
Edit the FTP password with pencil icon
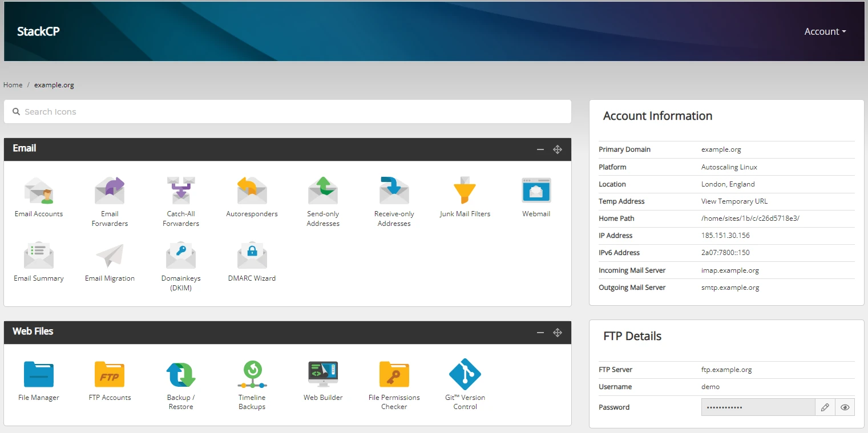tap(825, 407)
